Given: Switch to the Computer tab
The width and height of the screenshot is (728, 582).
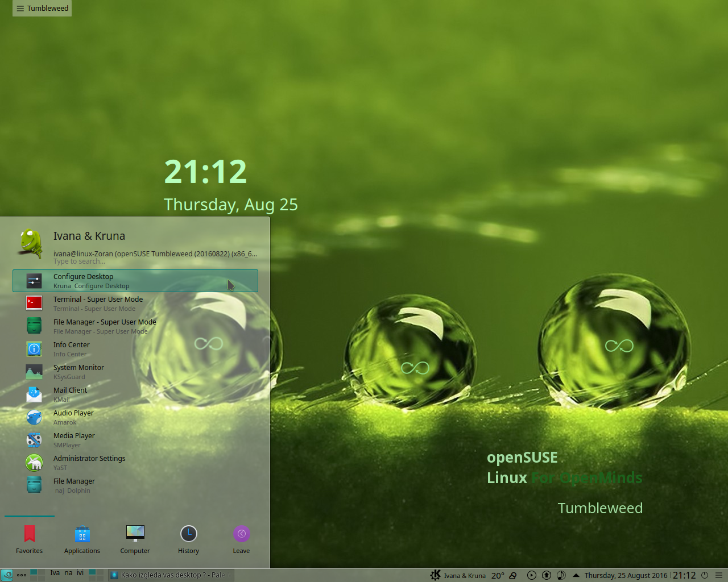Looking at the screenshot, I should pos(135,539).
